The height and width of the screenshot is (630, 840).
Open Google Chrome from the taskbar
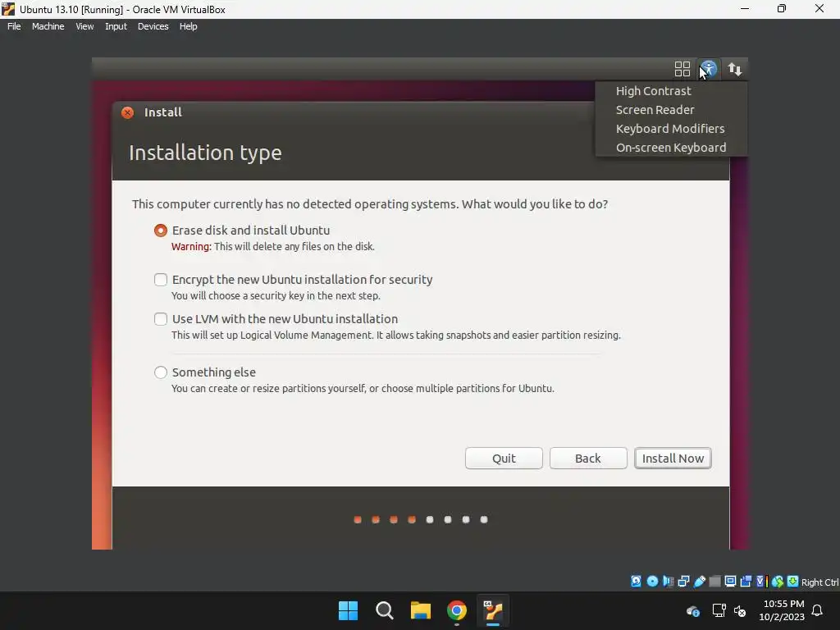(457, 610)
